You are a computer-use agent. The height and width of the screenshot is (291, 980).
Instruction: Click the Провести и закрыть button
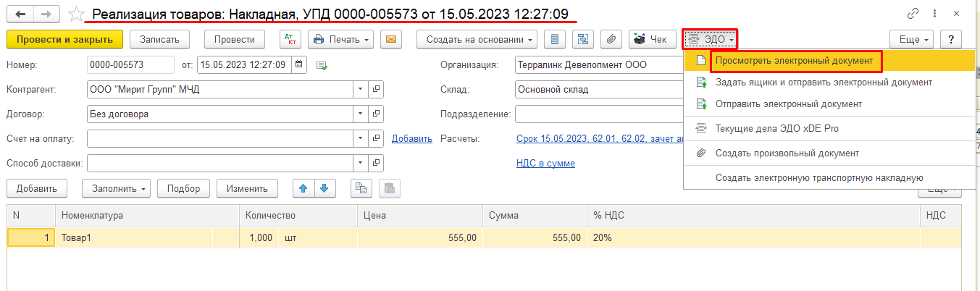[64, 39]
